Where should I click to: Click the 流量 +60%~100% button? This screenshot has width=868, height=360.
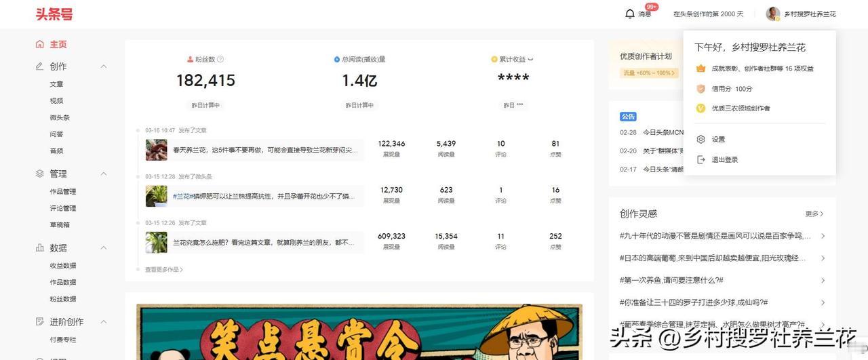pos(649,73)
